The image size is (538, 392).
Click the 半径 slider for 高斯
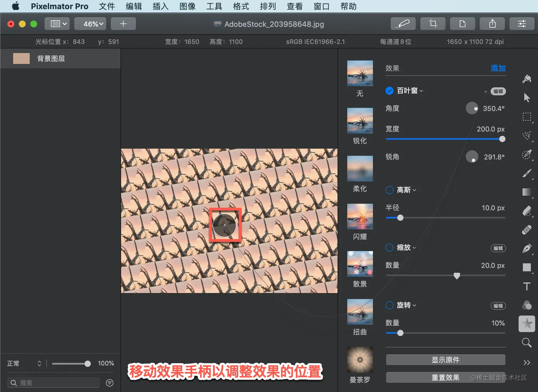pos(445,218)
